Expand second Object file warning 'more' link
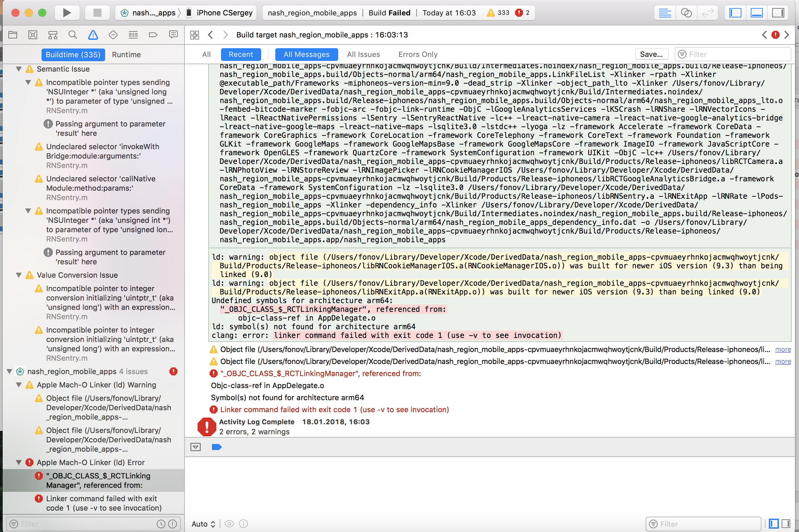Screen dimensions: 799x532 783,361
